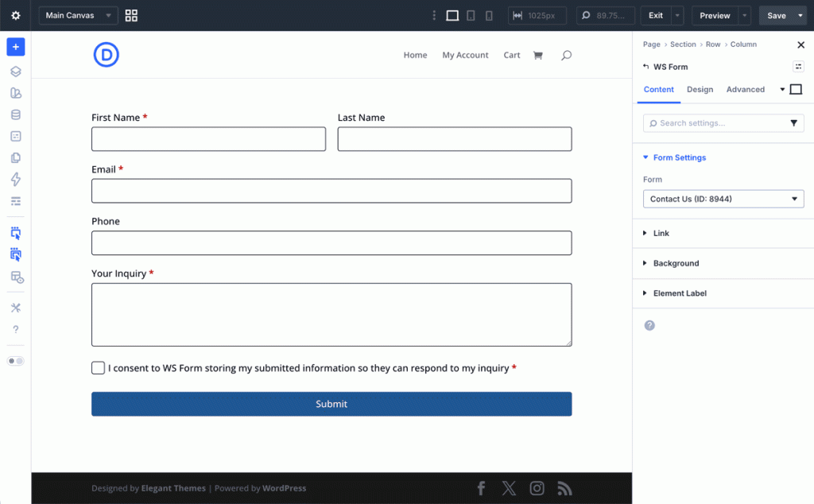This screenshot has height=504, width=814.
Task: Open the tabs overflow arrow after Advanced
Action: pyautogui.click(x=782, y=89)
